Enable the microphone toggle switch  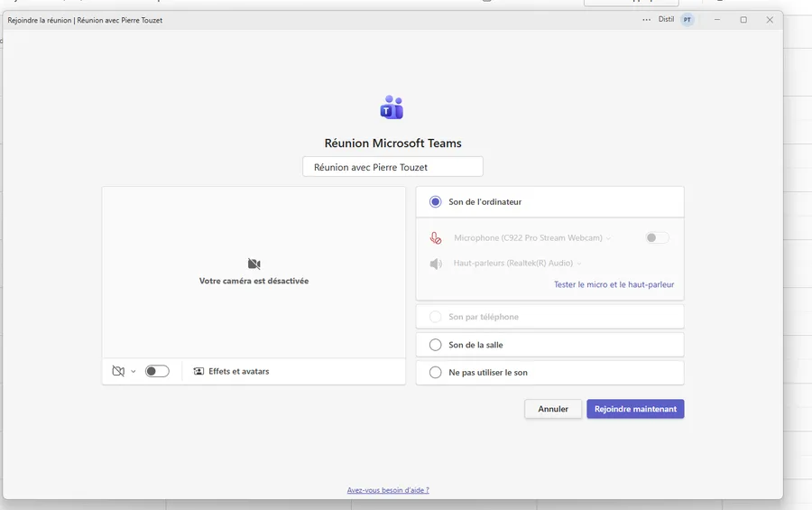point(657,237)
